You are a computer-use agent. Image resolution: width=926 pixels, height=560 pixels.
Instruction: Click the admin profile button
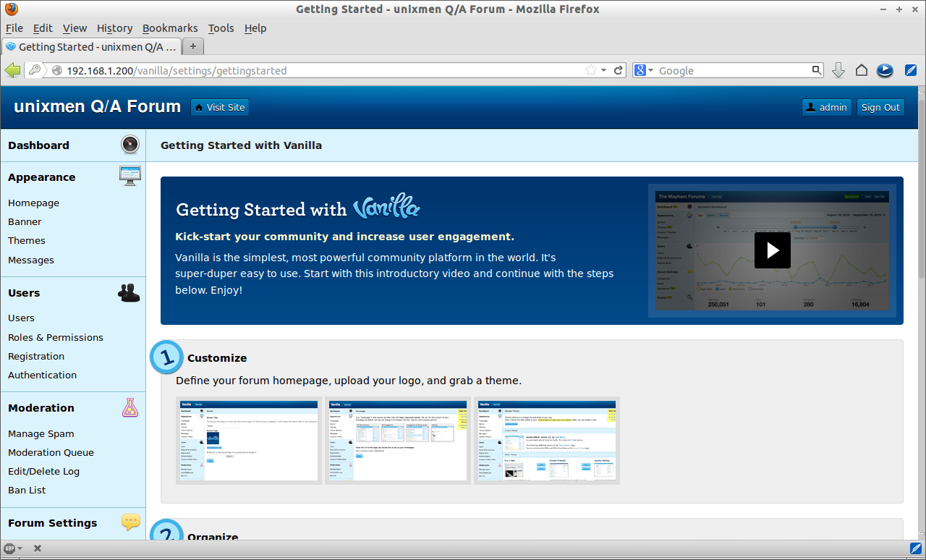coord(827,107)
